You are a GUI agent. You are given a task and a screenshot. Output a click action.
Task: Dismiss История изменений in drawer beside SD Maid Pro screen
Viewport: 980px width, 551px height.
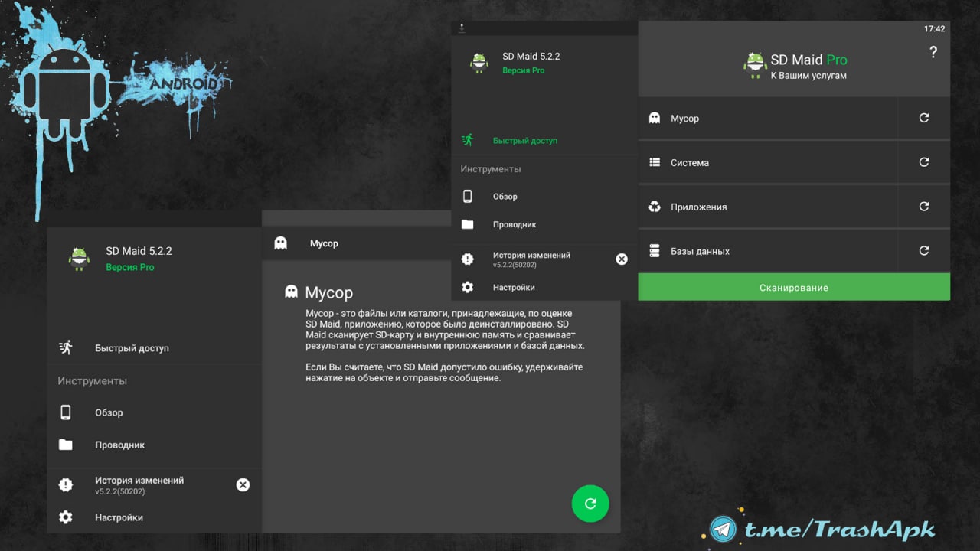(x=622, y=259)
